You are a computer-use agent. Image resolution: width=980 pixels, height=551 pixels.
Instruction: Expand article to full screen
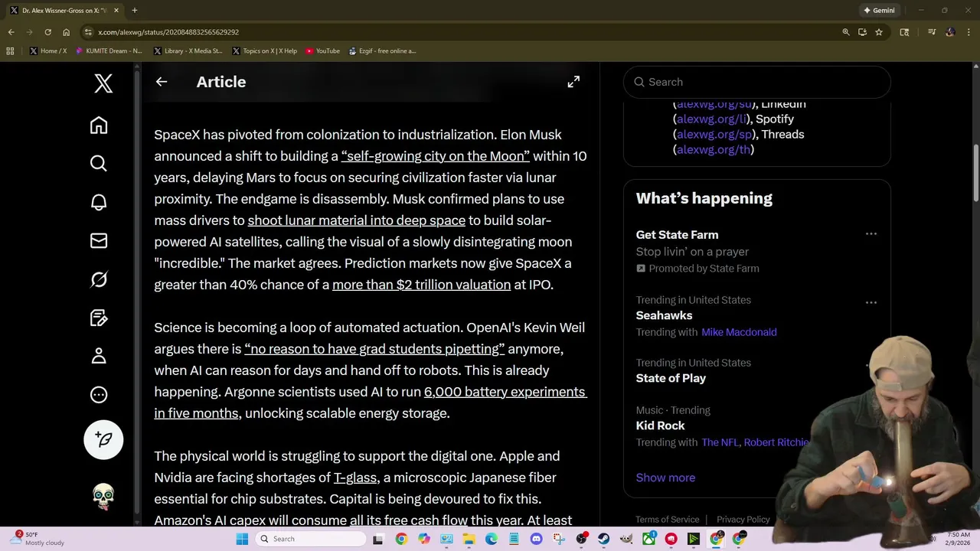tap(573, 82)
